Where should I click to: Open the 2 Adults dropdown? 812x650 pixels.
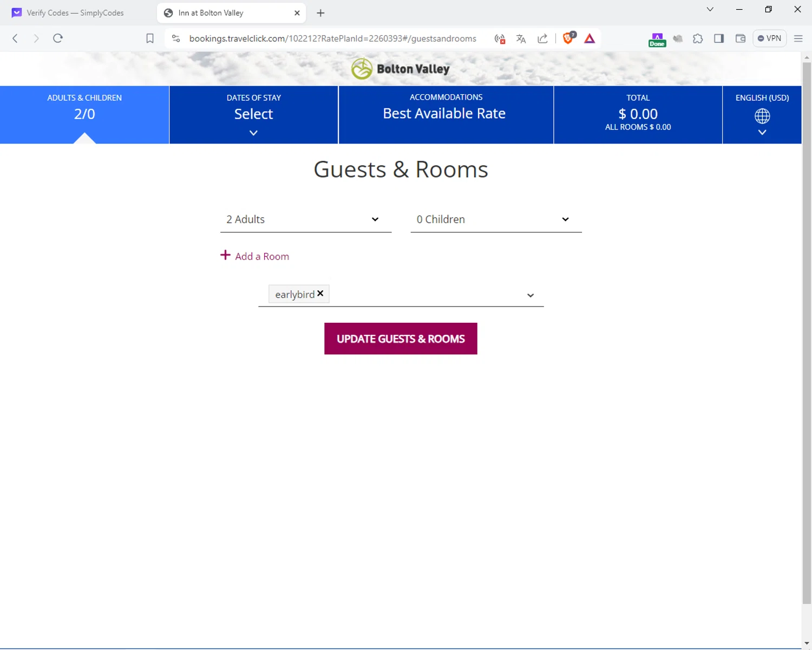(x=306, y=219)
